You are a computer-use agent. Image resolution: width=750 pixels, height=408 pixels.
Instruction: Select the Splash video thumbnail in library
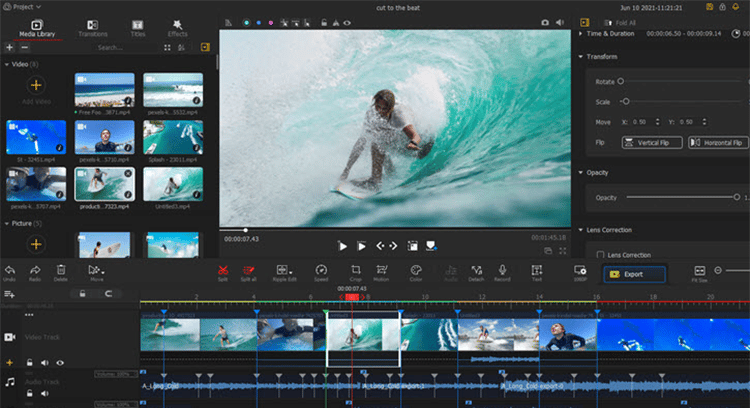click(173, 139)
